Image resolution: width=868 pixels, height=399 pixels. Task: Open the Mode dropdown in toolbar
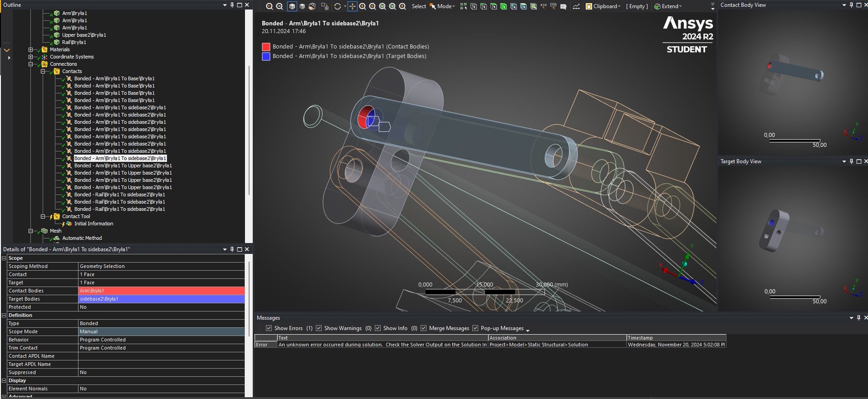(442, 6)
